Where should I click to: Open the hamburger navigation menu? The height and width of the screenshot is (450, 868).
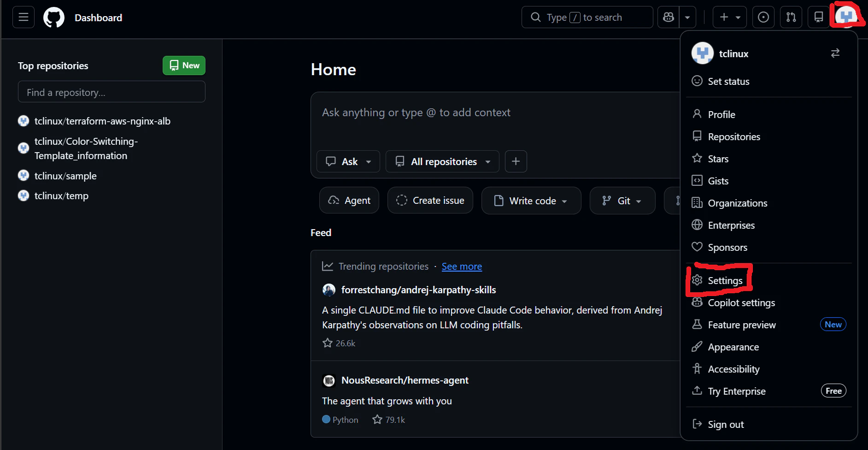(x=23, y=18)
